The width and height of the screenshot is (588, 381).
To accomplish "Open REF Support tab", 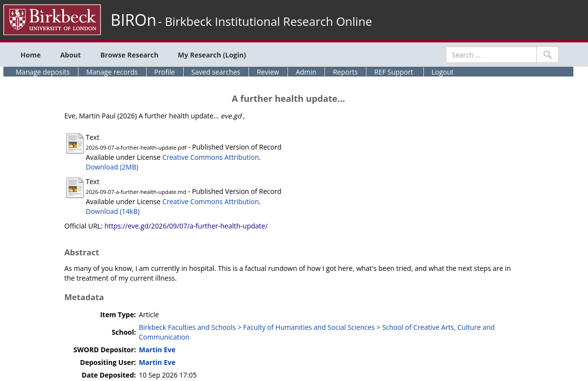I will (x=394, y=72).
